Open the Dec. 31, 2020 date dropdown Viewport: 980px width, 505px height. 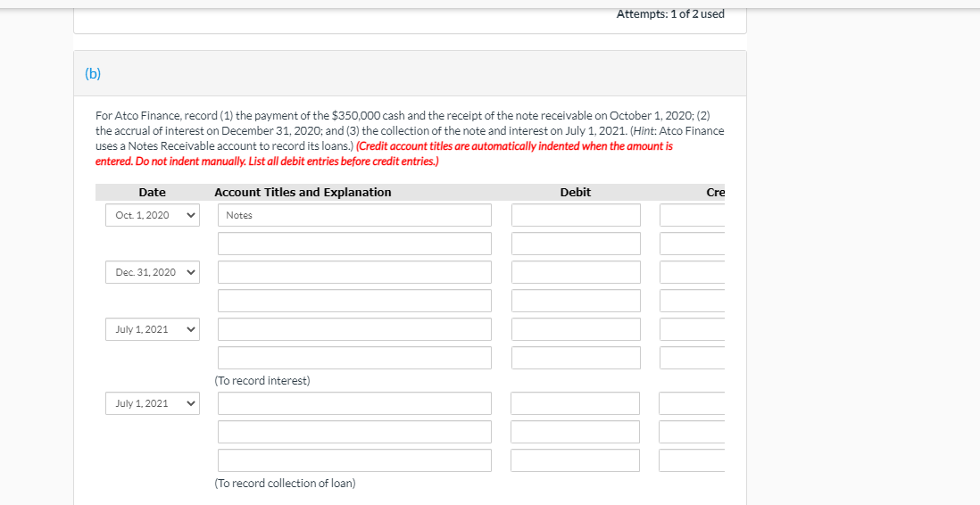152,272
